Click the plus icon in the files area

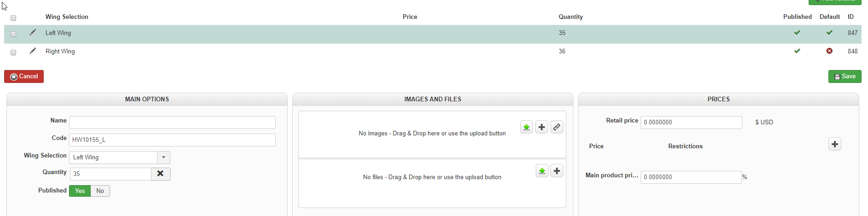pos(557,171)
